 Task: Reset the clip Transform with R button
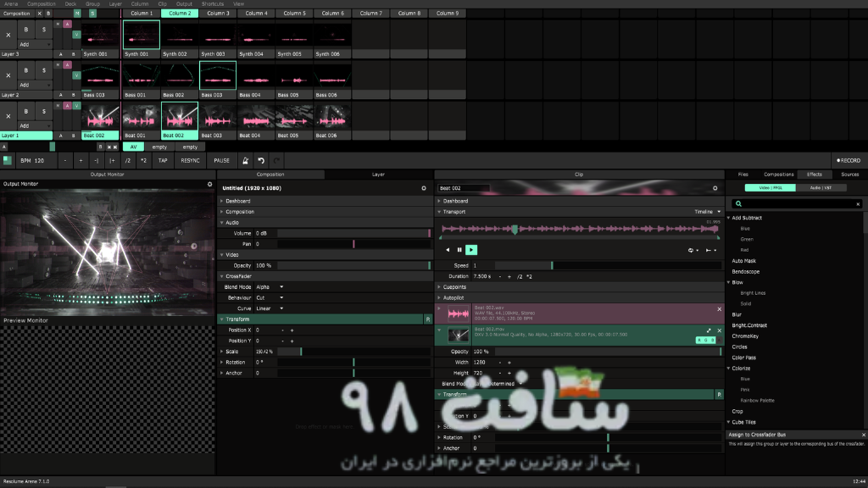point(719,395)
